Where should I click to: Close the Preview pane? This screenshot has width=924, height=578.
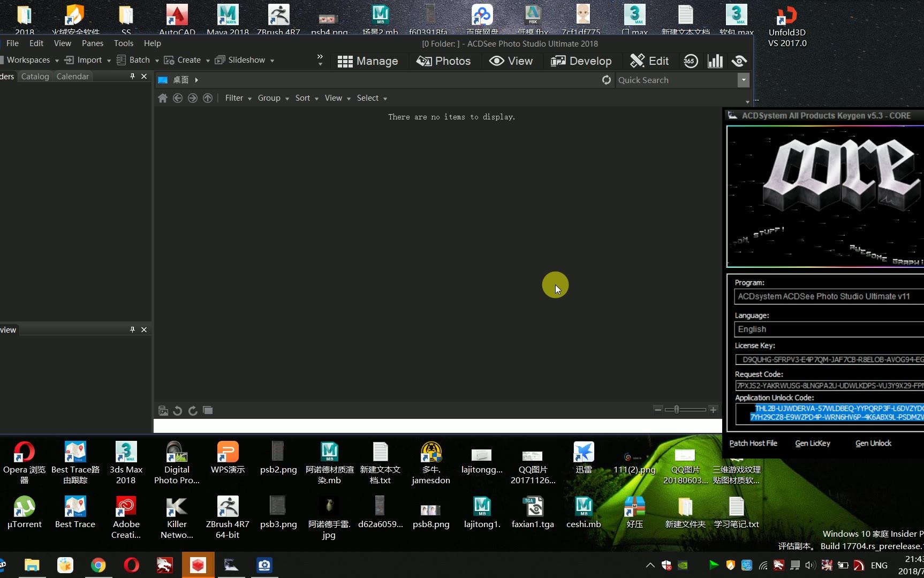(x=144, y=329)
